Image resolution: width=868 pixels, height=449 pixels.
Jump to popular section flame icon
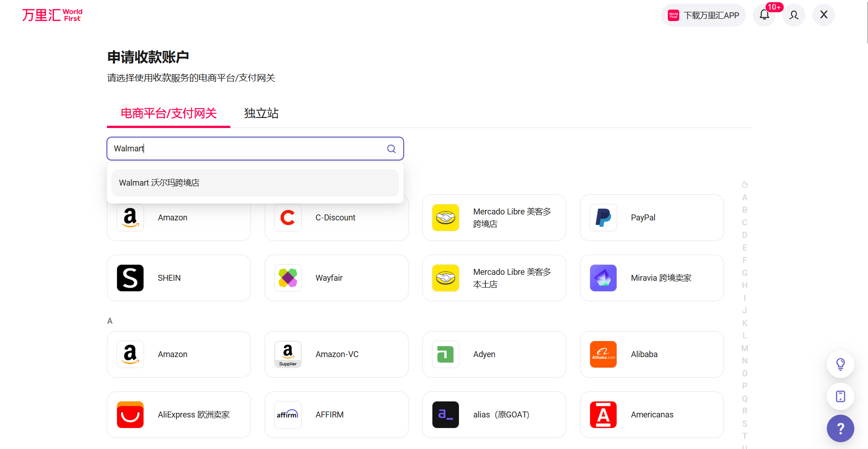click(745, 185)
